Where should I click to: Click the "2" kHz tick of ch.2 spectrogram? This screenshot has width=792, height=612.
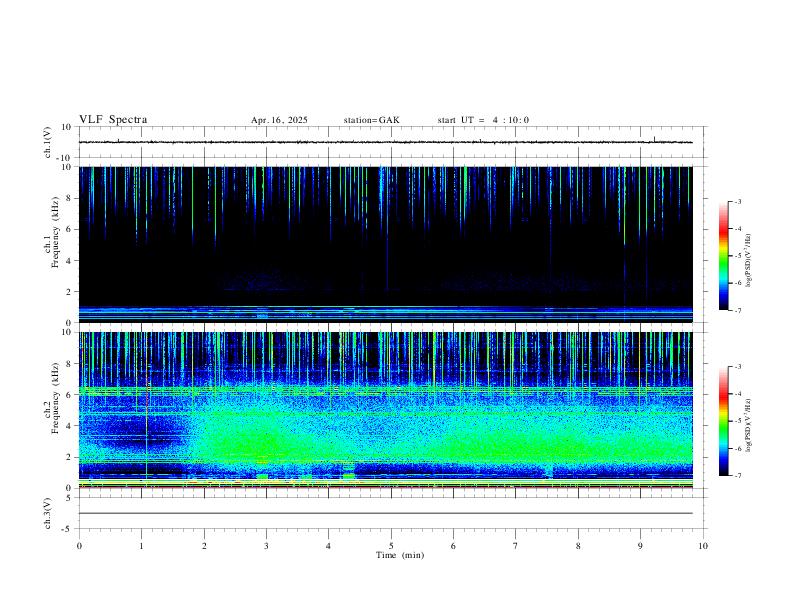pos(70,457)
